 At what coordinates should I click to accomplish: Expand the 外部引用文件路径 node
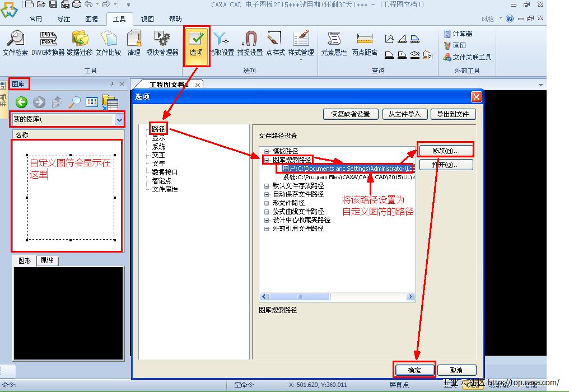pos(267,229)
